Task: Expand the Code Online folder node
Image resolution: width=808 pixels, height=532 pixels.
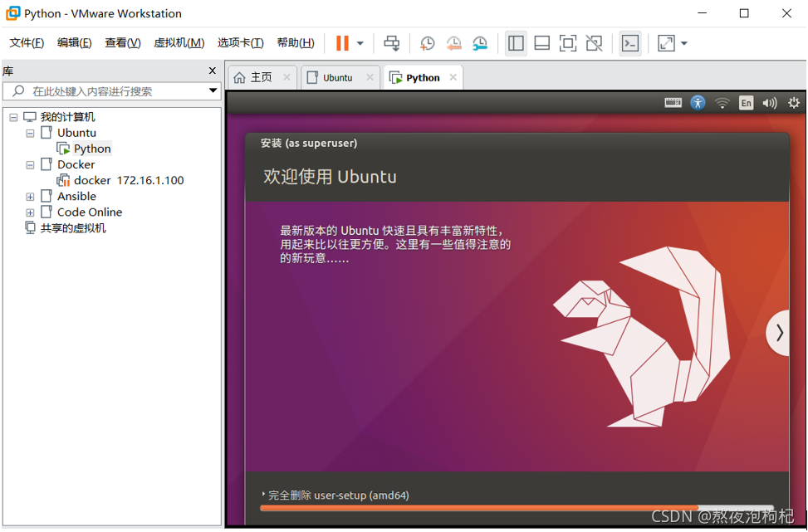Action: coord(30,212)
